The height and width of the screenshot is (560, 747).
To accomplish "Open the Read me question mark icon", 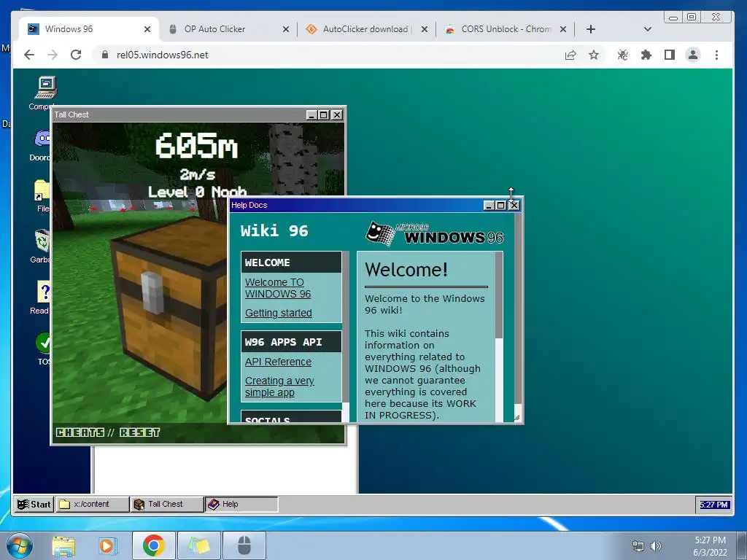I will [x=43, y=291].
